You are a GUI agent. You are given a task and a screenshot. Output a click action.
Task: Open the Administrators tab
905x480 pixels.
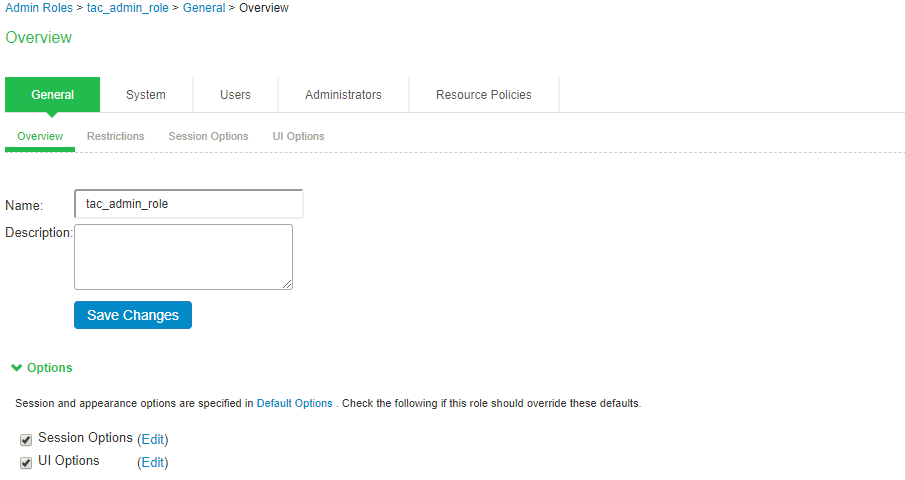tap(343, 95)
